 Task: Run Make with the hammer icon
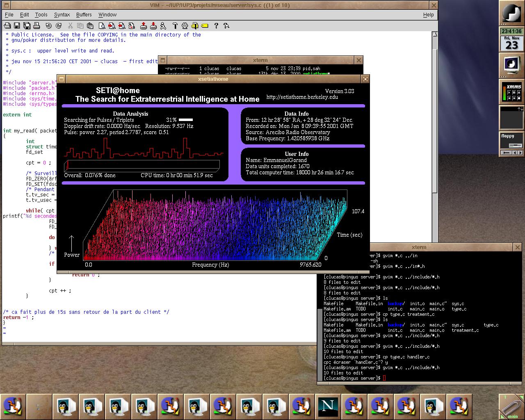[175, 25]
